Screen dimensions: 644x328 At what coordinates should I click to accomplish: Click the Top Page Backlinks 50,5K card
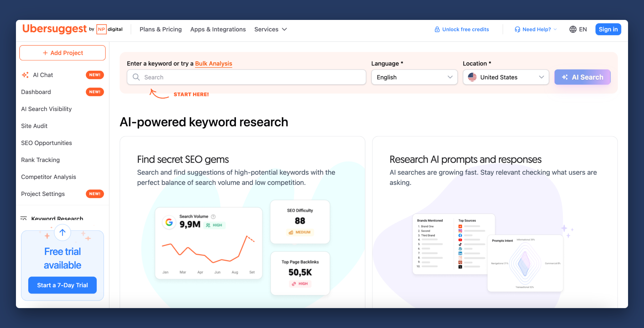point(300,273)
